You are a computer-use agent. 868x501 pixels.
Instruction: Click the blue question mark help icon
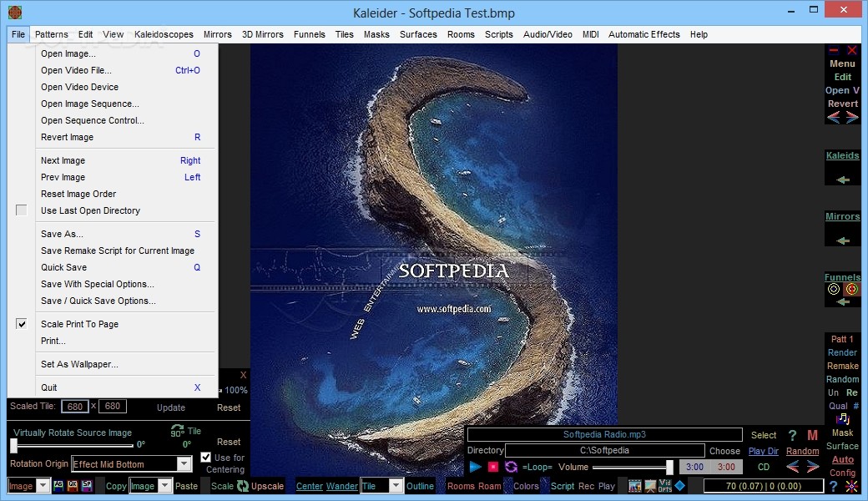[834, 486]
